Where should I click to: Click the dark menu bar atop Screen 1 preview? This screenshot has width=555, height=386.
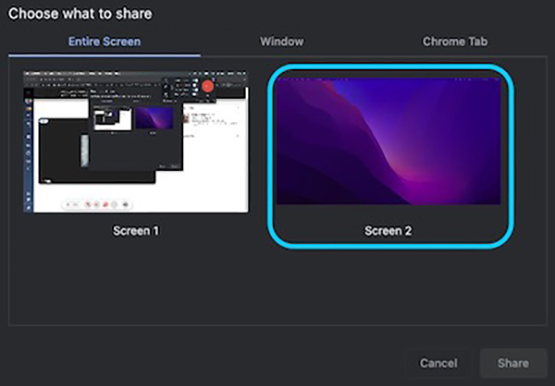[x=136, y=74]
